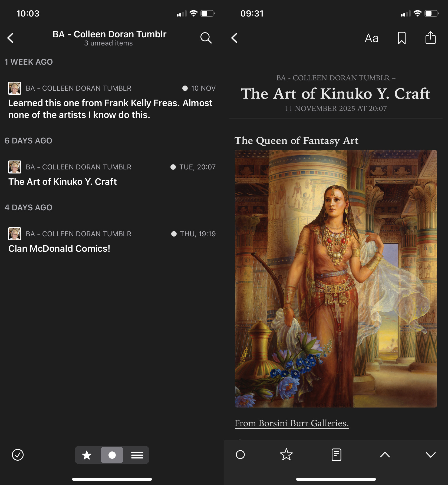Tap the Colleen Doran feed avatar
Image resolution: width=448 pixels, height=485 pixels.
click(15, 88)
